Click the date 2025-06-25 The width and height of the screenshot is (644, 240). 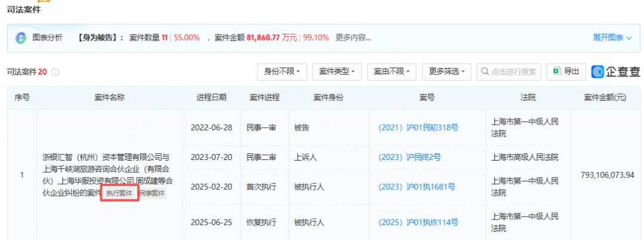pos(211,223)
